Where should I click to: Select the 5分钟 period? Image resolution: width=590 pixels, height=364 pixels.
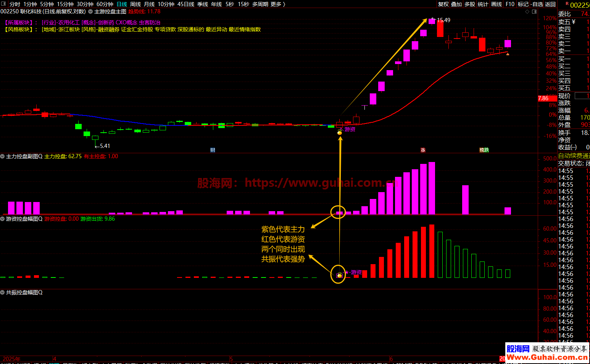(47, 4)
